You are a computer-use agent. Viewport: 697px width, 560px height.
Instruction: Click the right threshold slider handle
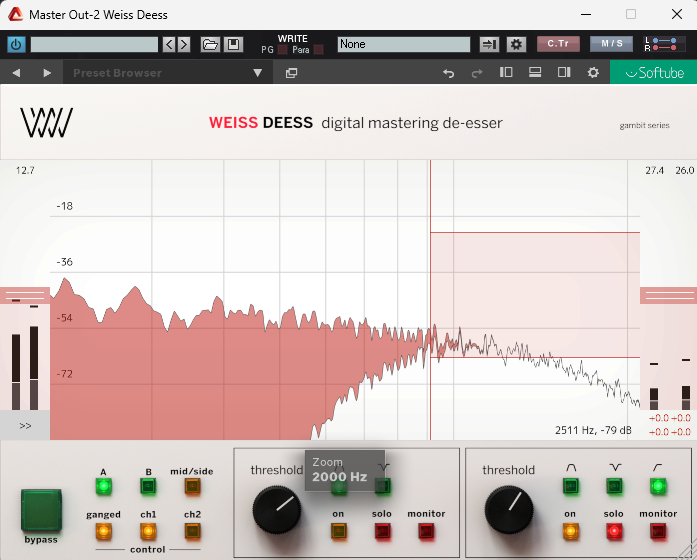point(669,295)
